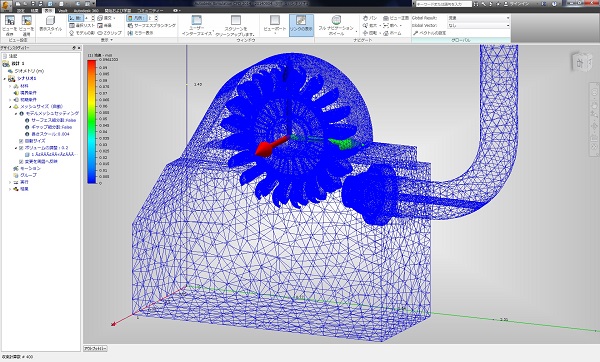This screenshot has height=362, width=600.
Task: Click the rainbow color legend bar
Action: coord(92,122)
